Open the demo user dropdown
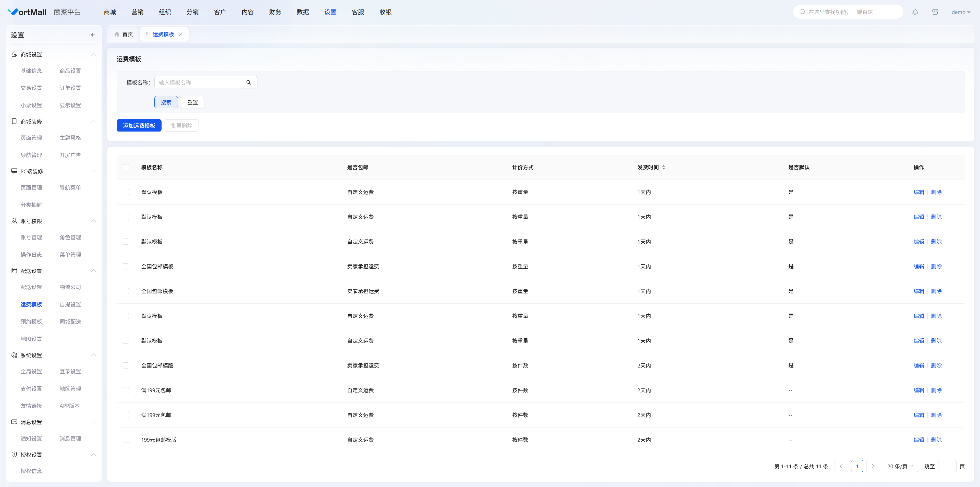 tap(960, 12)
